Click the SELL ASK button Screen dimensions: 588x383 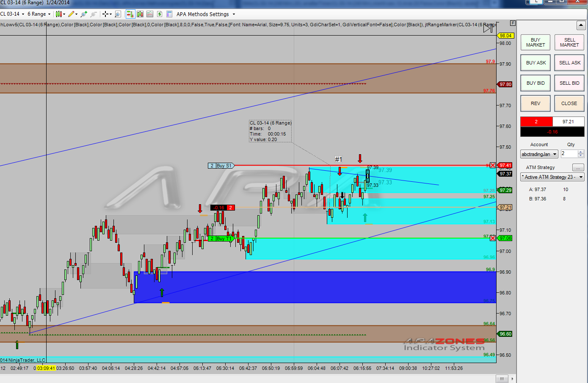pos(569,63)
